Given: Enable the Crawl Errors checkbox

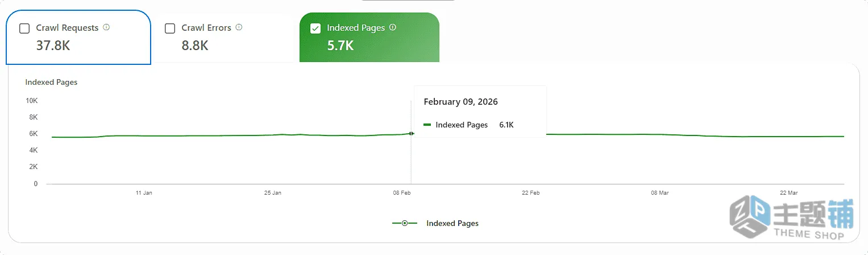Looking at the screenshot, I should pyautogui.click(x=170, y=28).
